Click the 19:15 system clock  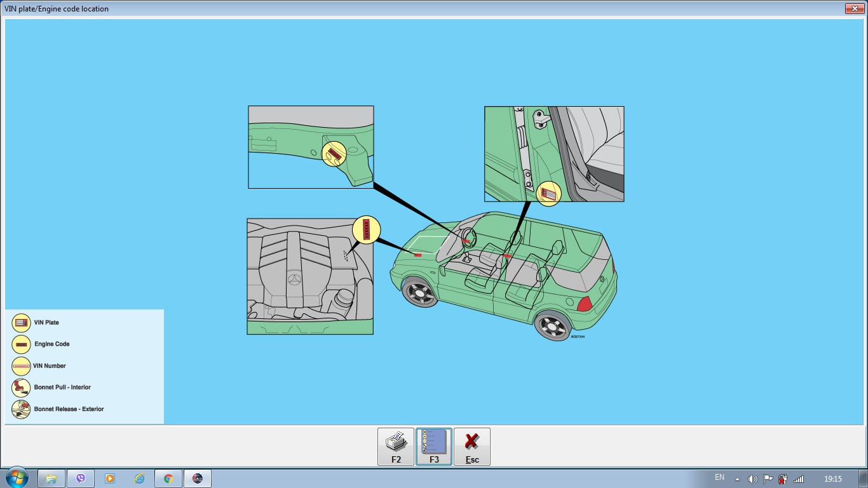coord(833,479)
